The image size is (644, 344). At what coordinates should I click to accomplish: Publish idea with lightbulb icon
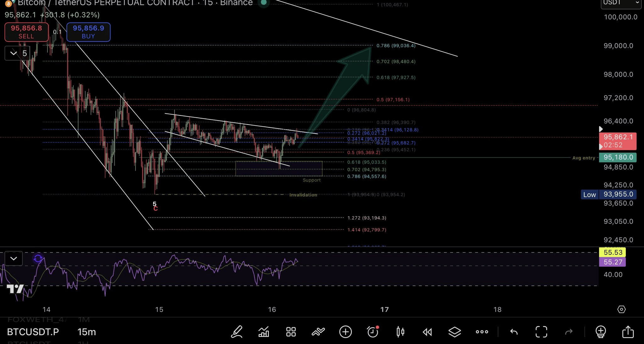pos(601,332)
